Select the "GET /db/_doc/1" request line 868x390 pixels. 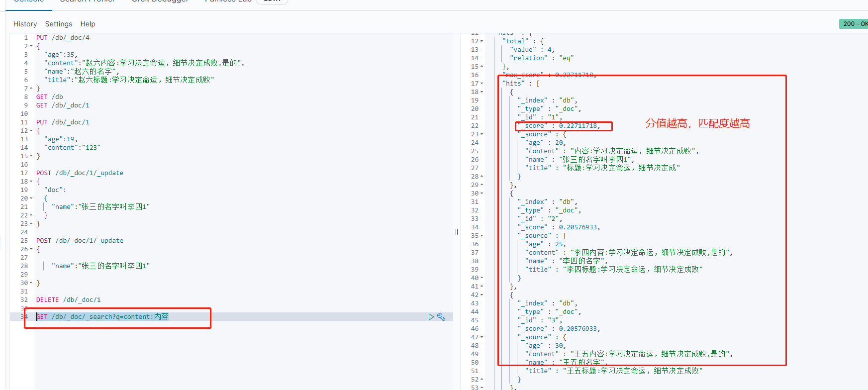click(63, 105)
